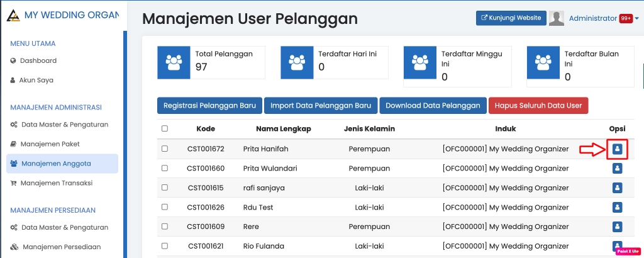This screenshot has height=258, width=644.
Task: Click the Opsi column header
Action: pos(617,129)
